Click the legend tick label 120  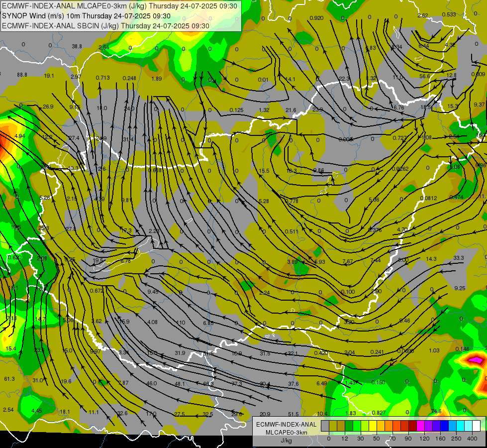point(425,439)
